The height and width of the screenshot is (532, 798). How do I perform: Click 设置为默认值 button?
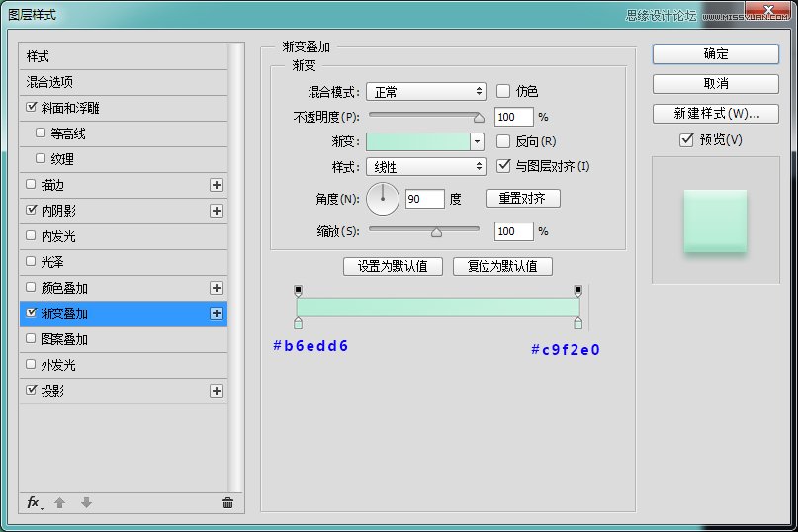tap(393, 266)
